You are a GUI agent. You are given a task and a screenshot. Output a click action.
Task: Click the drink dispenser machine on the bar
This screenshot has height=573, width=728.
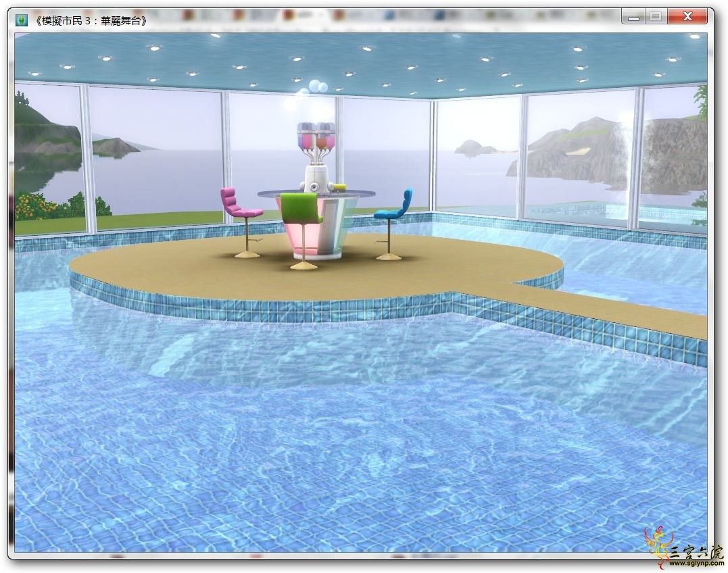[x=316, y=157]
